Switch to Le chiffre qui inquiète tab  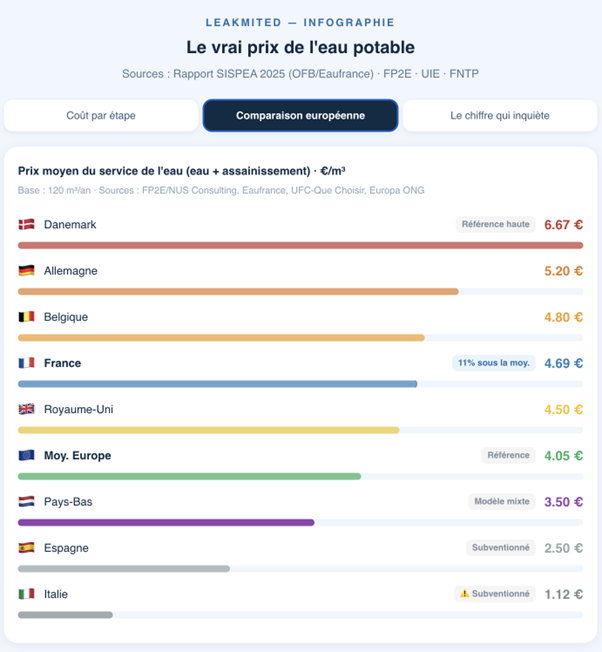[x=499, y=115]
